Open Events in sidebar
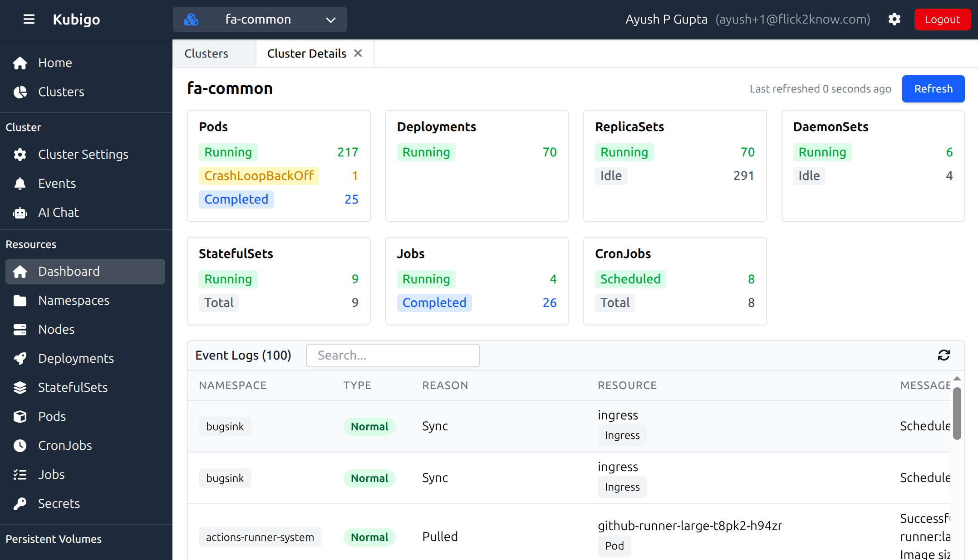Viewport: 978px width, 560px height. (x=85, y=184)
